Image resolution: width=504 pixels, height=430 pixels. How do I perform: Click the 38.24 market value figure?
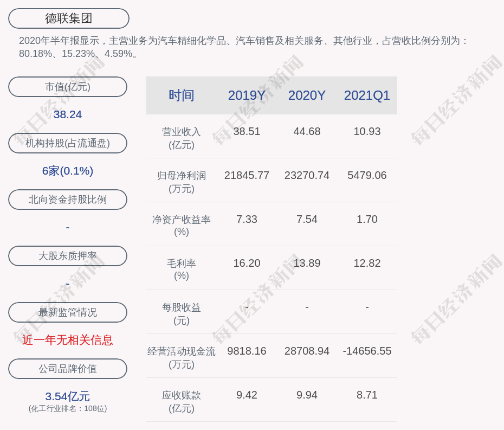point(68,114)
